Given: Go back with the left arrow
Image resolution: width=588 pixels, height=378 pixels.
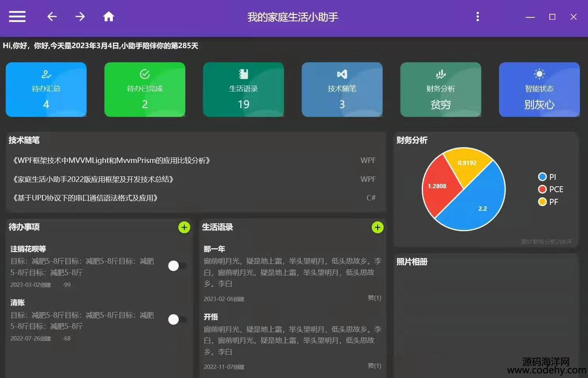Looking at the screenshot, I should pos(52,17).
